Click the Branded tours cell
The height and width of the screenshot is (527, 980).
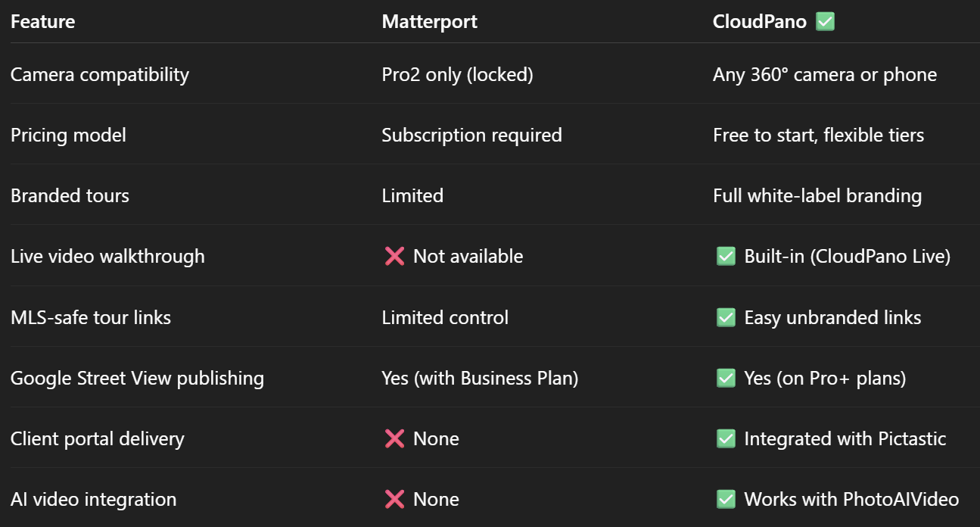tap(70, 196)
